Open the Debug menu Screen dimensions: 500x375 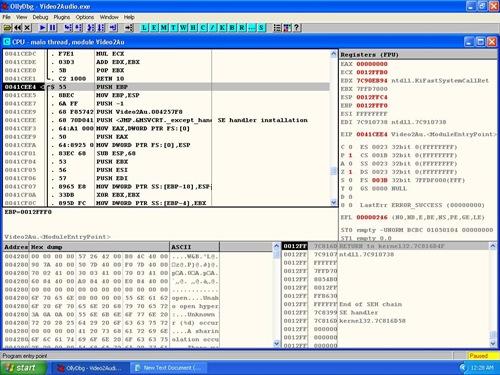(40, 17)
